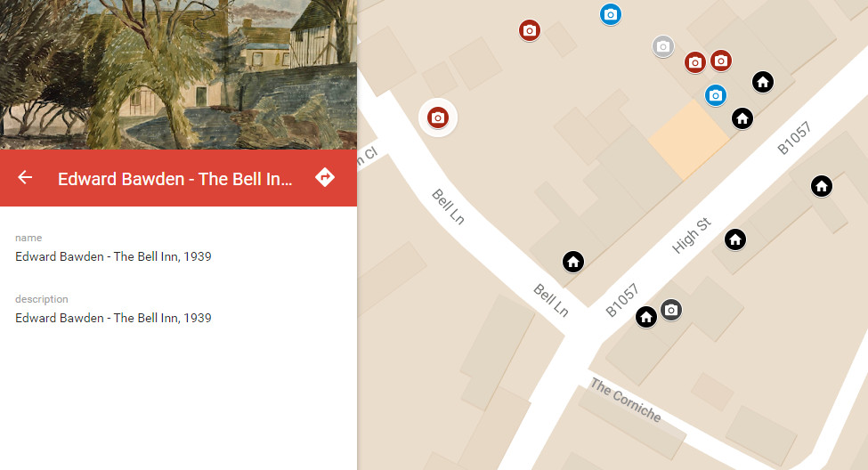Open directions via the diamond arrow icon

[325, 177]
